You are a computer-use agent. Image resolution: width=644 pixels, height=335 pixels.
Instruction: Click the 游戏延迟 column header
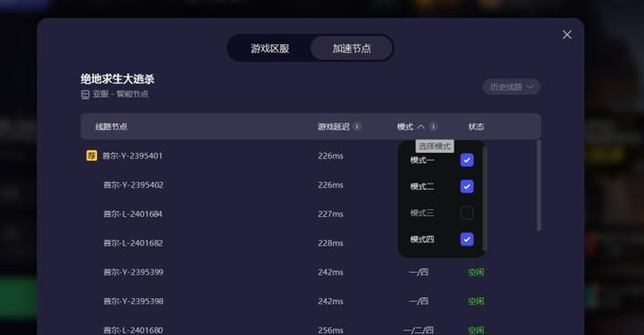[333, 126]
